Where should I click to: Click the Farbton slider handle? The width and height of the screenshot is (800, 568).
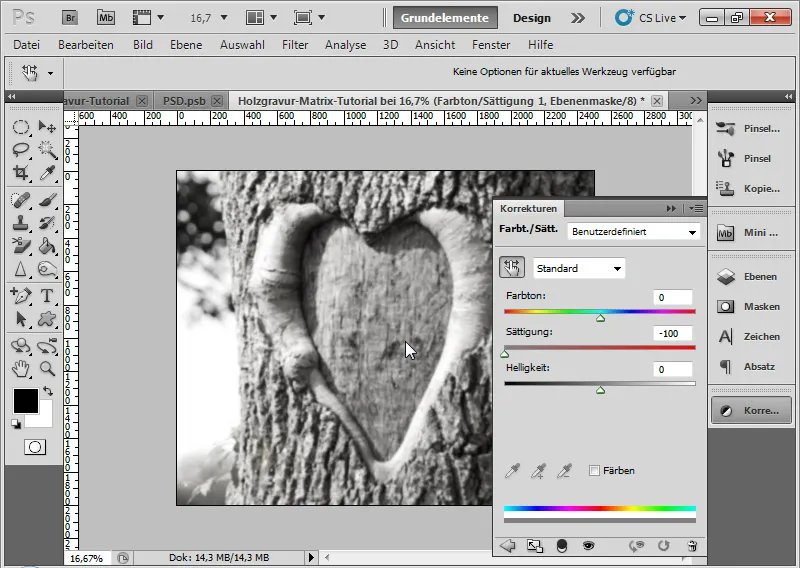[x=601, y=318]
